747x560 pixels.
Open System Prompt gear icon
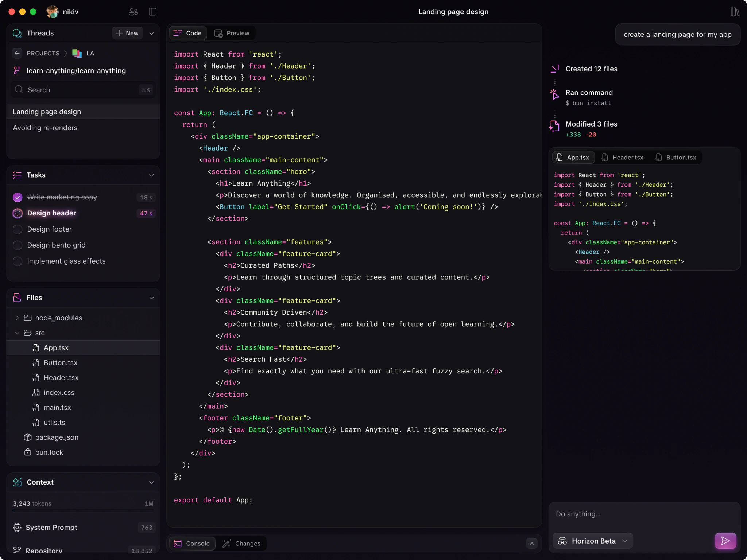click(17, 527)
